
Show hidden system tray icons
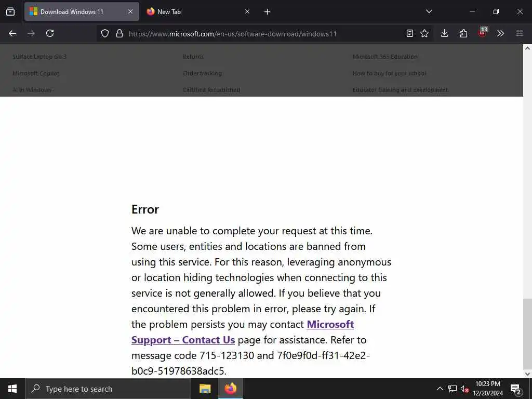click(440, 389)
